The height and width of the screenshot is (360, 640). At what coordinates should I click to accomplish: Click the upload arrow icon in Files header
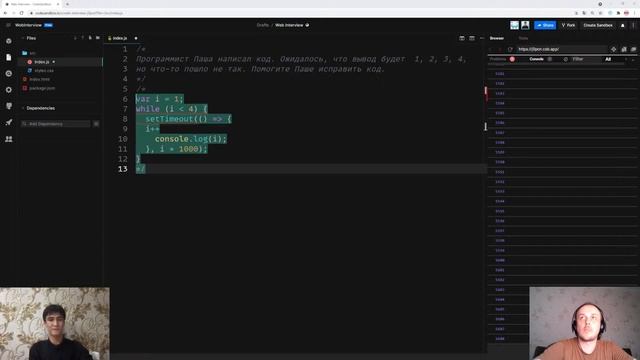pyautogui.click(x=82, y=38)
